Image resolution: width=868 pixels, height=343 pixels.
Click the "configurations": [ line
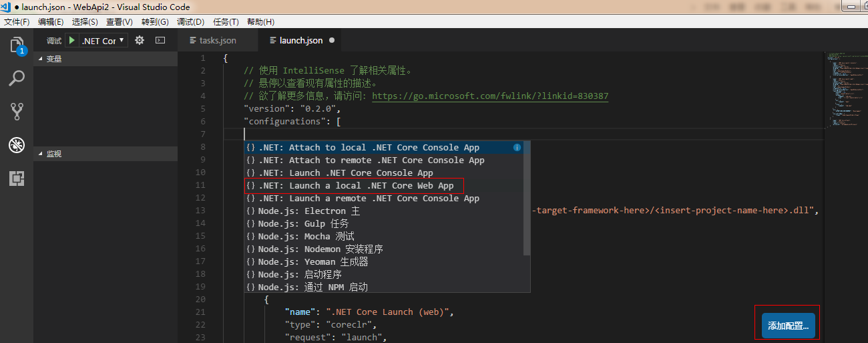pos(292,122)
